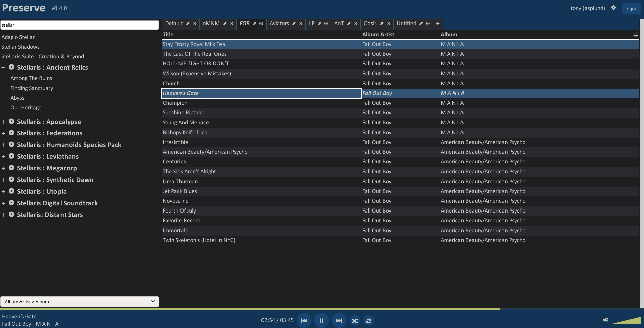Click the edit pencil on FOB tab
644x328 pixels.
(254, 24)
